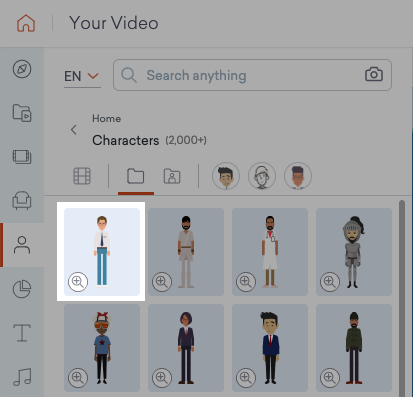Choose the first round character style avatar
Screen dimensions: 413x397
(226, 176)
